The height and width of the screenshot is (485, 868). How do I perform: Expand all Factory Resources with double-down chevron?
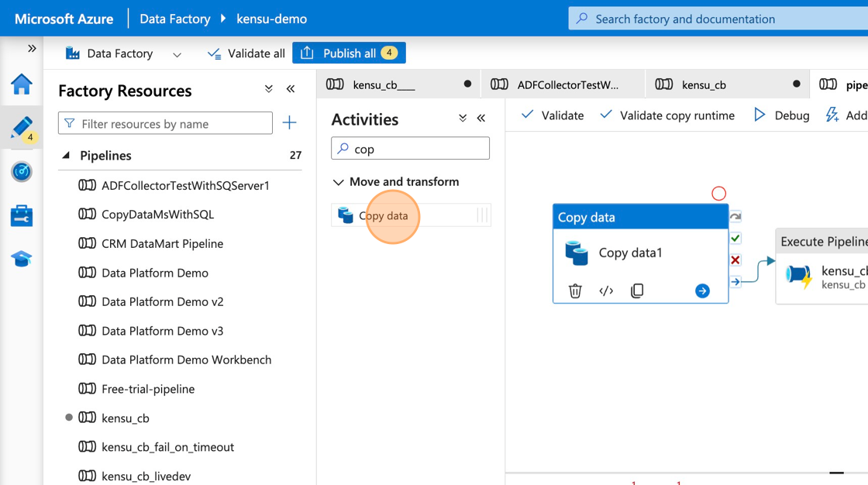pos(268,89)
